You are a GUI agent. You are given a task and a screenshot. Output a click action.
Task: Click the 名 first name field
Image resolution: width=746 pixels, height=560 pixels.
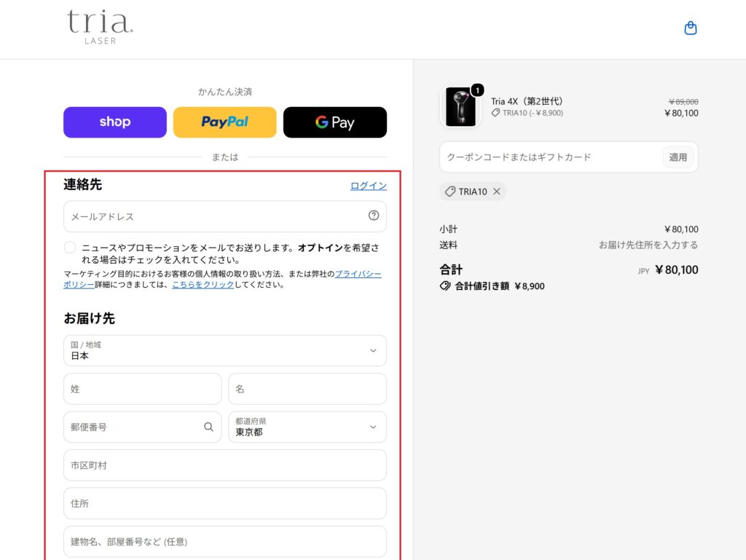pyautogui.click(x=307, y=389)
